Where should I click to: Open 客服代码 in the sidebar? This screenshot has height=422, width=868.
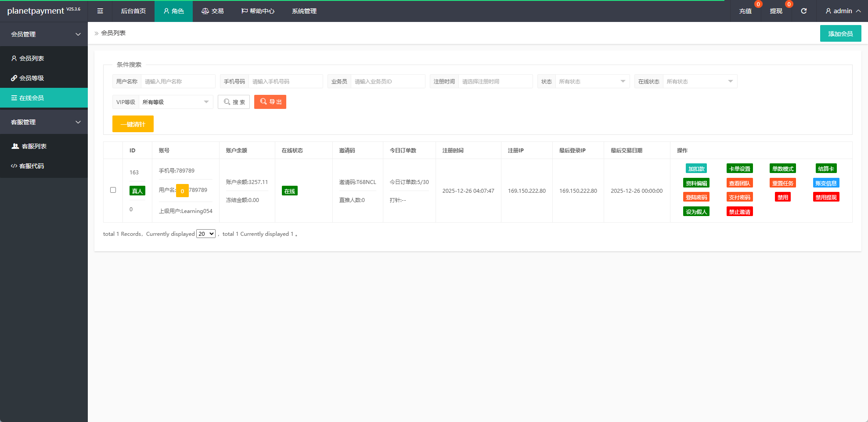32,166
